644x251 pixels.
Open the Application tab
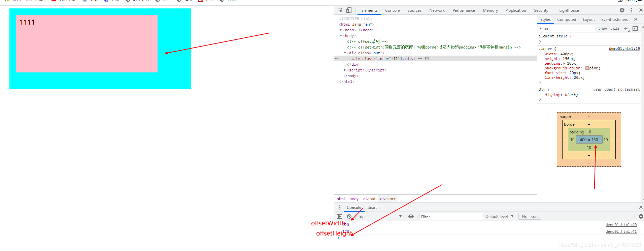tap(516, 10)
